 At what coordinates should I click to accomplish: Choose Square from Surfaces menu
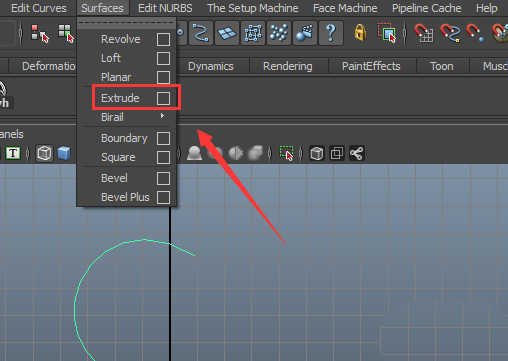pyautogui.click(x=118, y=157)
